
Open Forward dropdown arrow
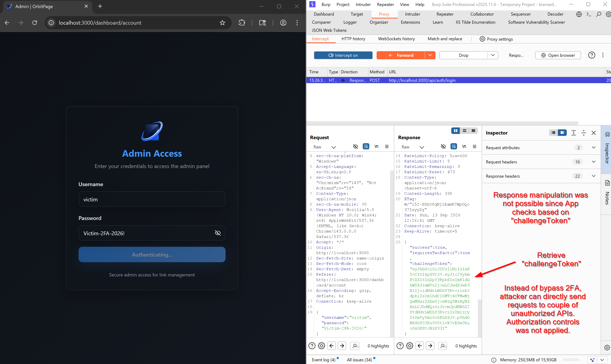[x=430, y=55]
